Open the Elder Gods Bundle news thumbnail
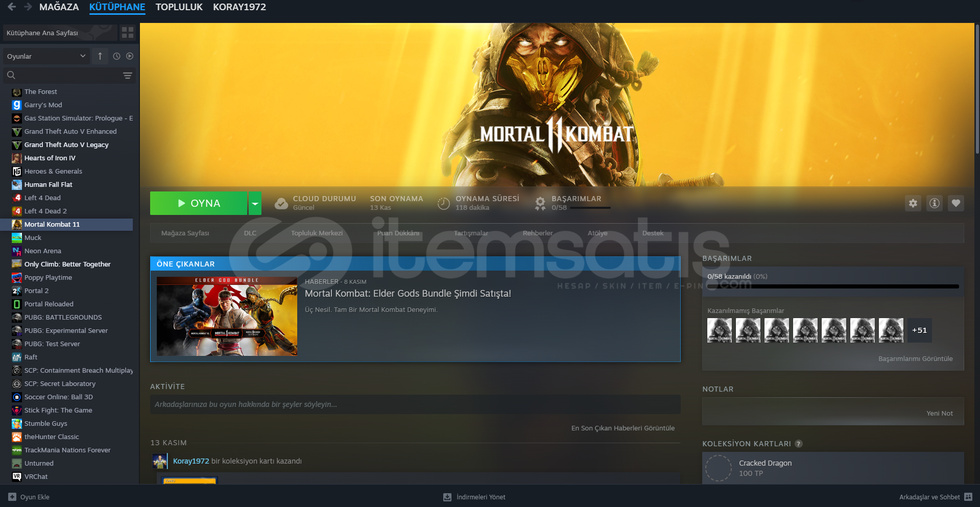Viewport: 980px width, 507px height. [x=227, y=317]
